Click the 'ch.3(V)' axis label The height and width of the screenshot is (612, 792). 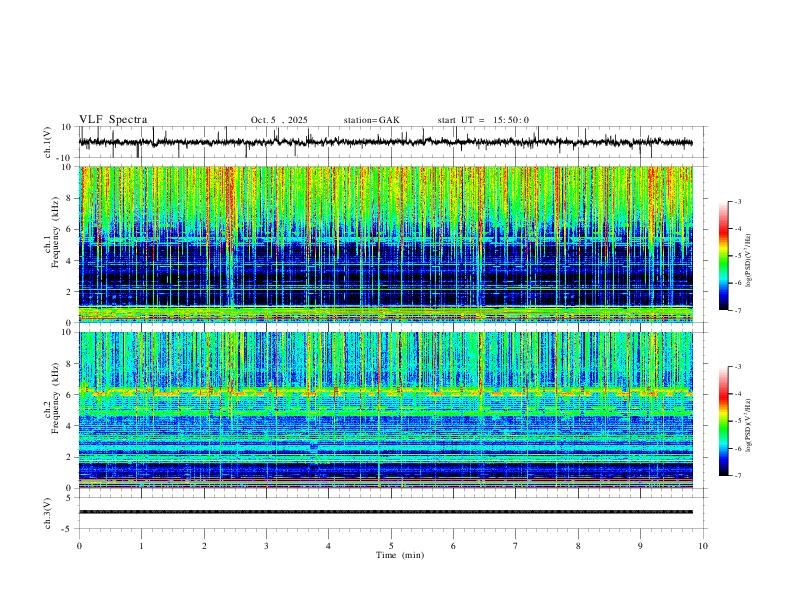tap(48, 513)
